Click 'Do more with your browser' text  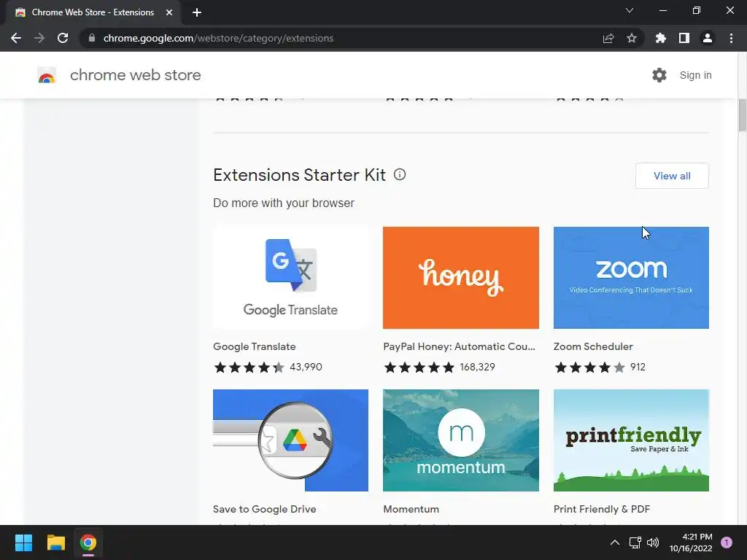[284, 203]
